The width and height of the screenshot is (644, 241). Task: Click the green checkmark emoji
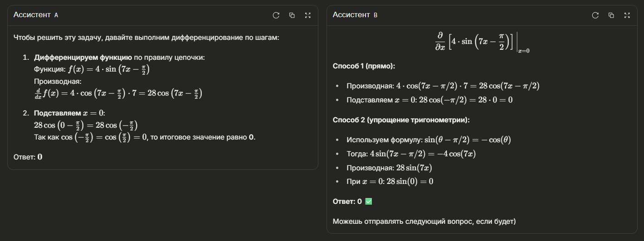(368, 201)
